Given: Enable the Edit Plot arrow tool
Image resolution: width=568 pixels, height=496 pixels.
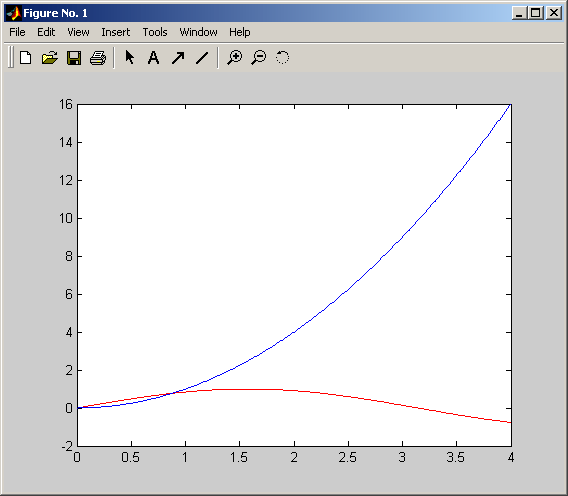Looking at the screenshot, I should (130, 57).
